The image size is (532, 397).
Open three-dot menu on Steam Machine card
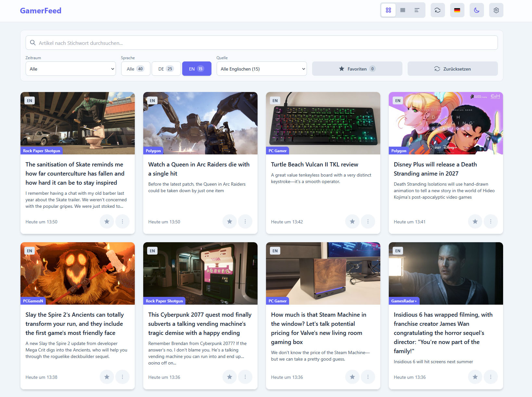click(x=368, y=377)
